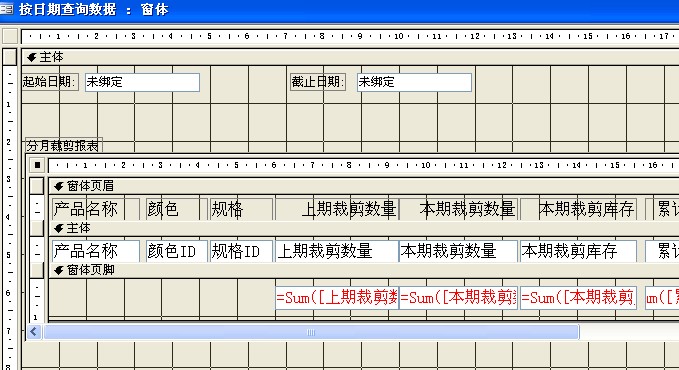Select 上期裁剪数量 header label
This screenshot has width=679, height=370.
pos(337,209)
